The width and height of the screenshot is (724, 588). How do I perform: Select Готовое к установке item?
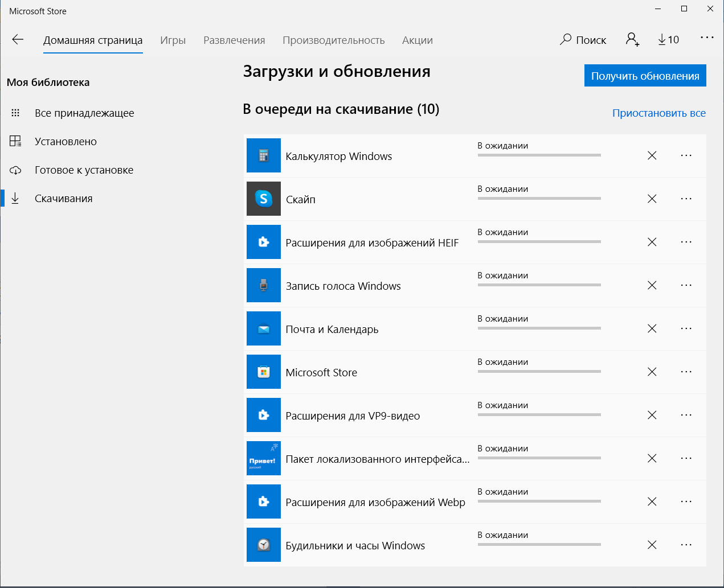(x=84, y=170)
